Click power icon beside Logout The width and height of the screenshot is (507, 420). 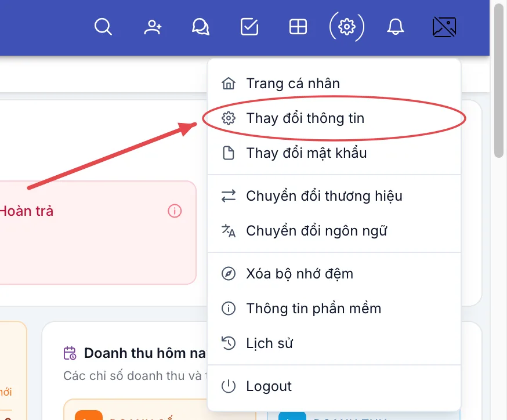tap(229, 386)
